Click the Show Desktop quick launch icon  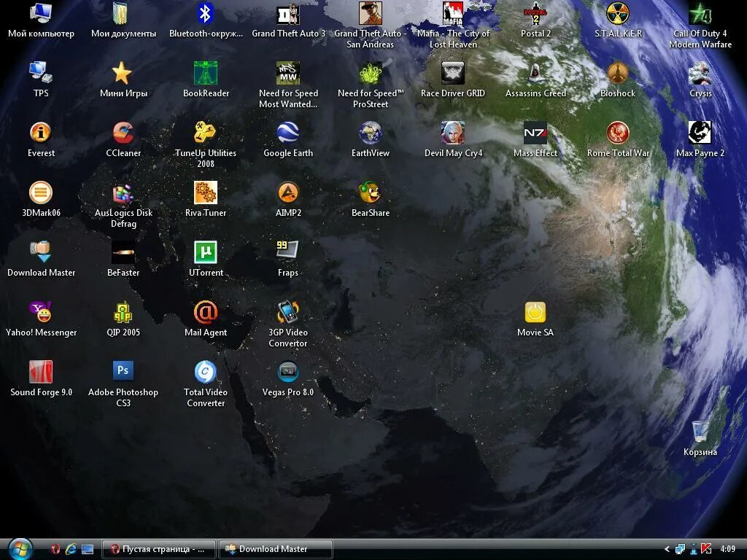tap(88, 549)
